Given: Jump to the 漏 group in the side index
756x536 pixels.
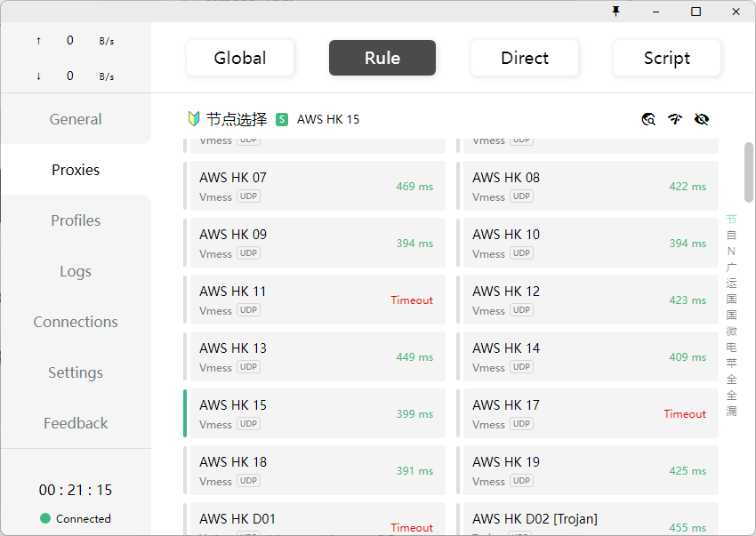Looking at the screenshot, I should pyautogui.click(x=731, y=412).
